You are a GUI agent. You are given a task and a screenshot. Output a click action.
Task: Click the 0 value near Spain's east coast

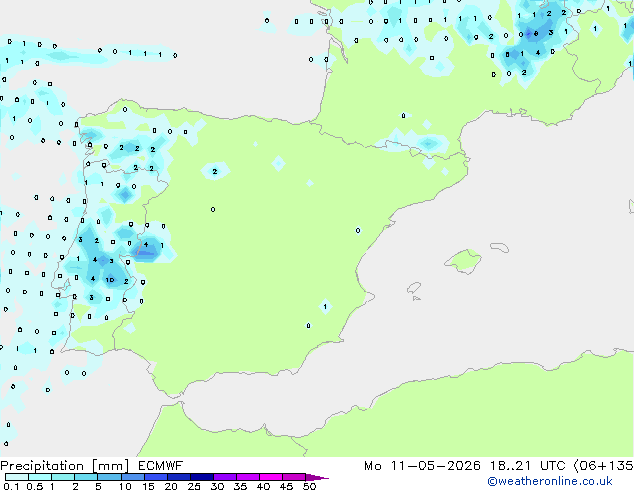(x=358, y=230)
